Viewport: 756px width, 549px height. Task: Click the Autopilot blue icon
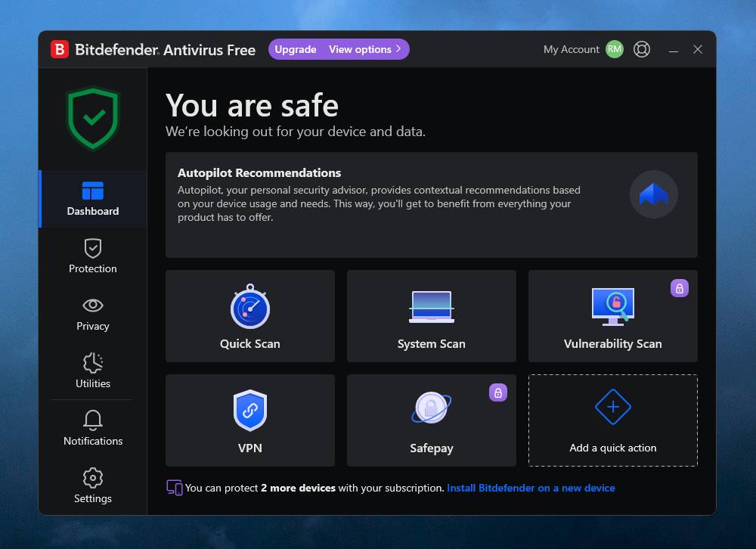[654, 194]
